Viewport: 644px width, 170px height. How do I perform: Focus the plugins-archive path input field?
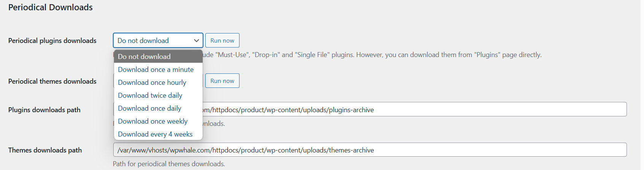coord(370,109)
